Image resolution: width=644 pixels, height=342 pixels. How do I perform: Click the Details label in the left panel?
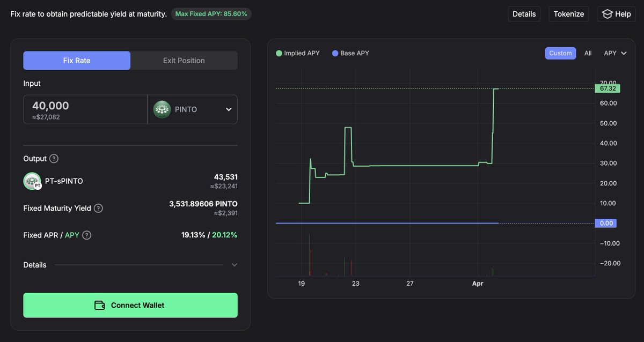[35, 265]
